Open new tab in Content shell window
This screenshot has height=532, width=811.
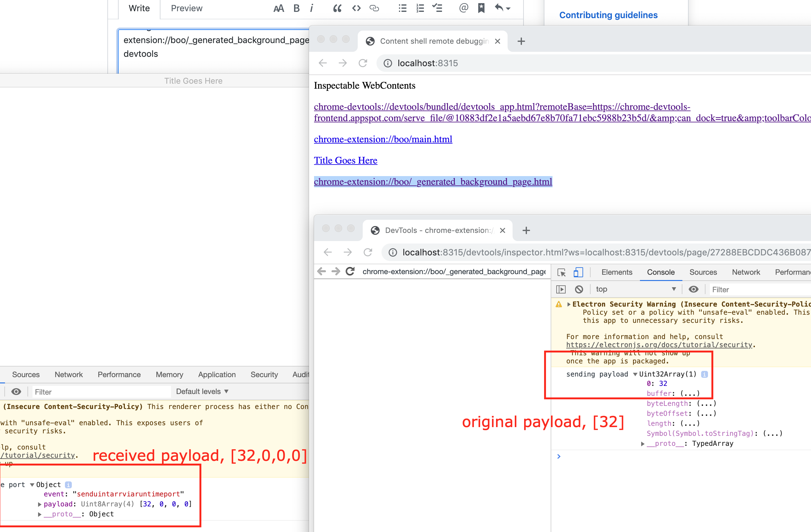(x=521, y=41)
